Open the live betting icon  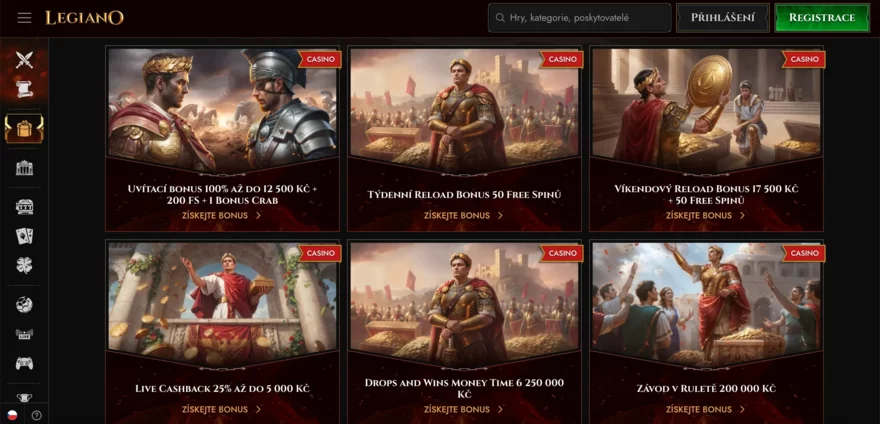(24, 334)
